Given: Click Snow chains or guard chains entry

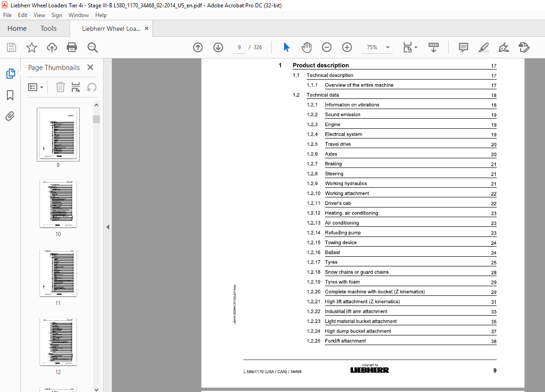Looking at the screenshot, I should 357,272.
